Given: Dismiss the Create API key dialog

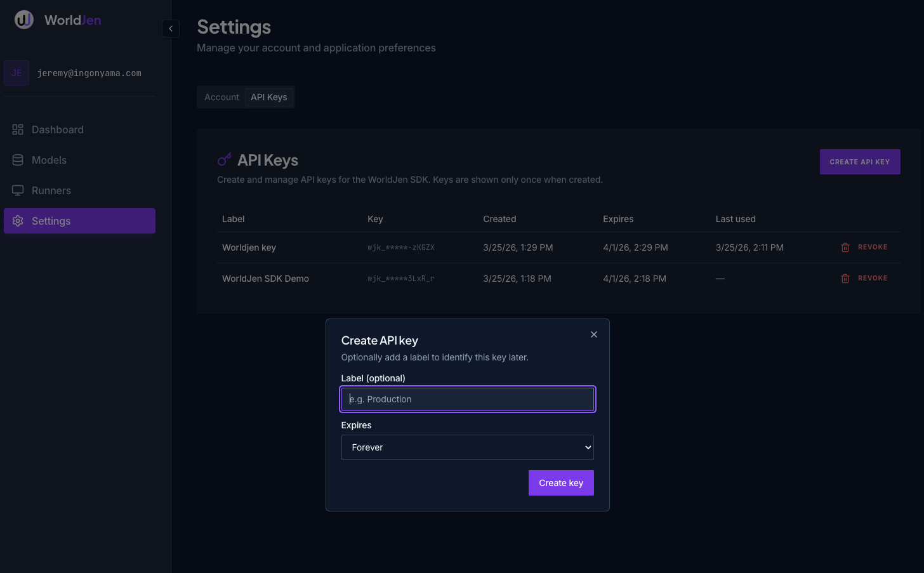Looking at the screenshot, I should pos(593,334).
